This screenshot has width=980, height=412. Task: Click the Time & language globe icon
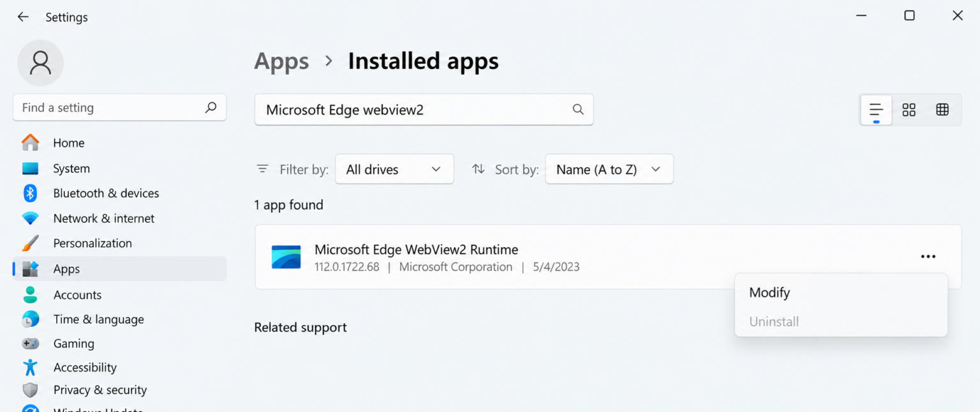coord(30,319)
